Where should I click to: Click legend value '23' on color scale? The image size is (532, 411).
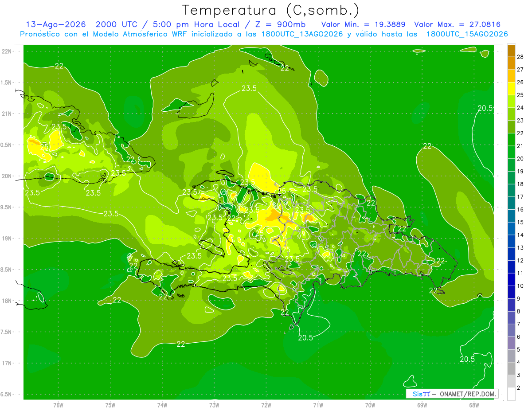521,121
